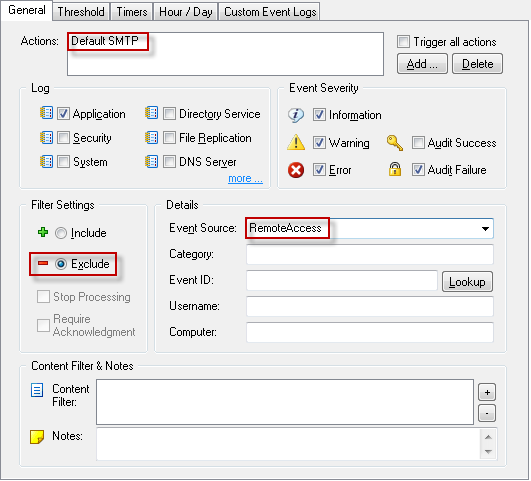Check the Trigger all actions box

coord(403,41)
